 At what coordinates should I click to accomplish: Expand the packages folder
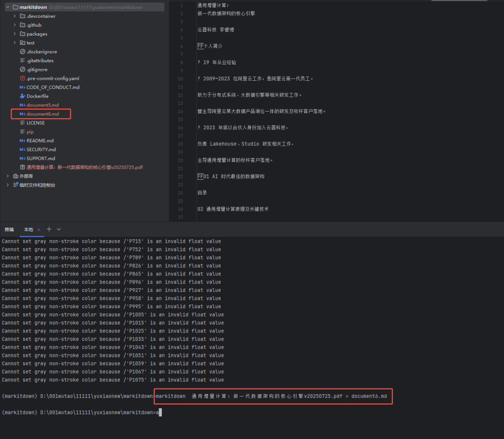pyautogui.click(x=14, y=33)
